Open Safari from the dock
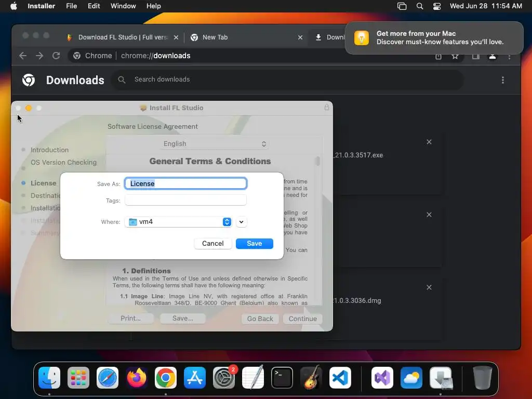Viewport: 532px width, 399px height. tap(108, 378)
